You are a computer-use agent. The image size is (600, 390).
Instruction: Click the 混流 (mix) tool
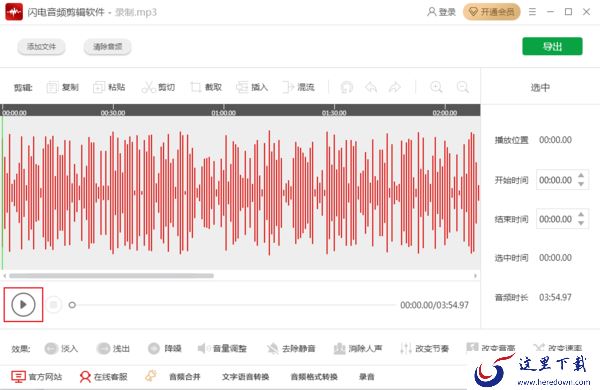point(298,87)
